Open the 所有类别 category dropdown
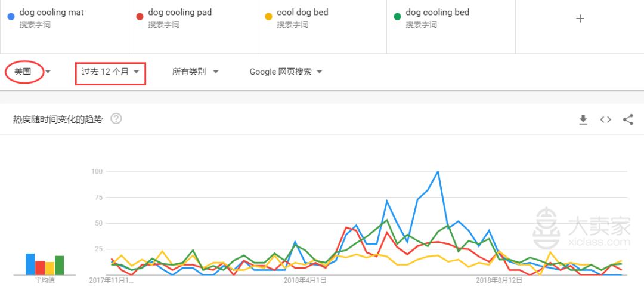 coord(195,72)
